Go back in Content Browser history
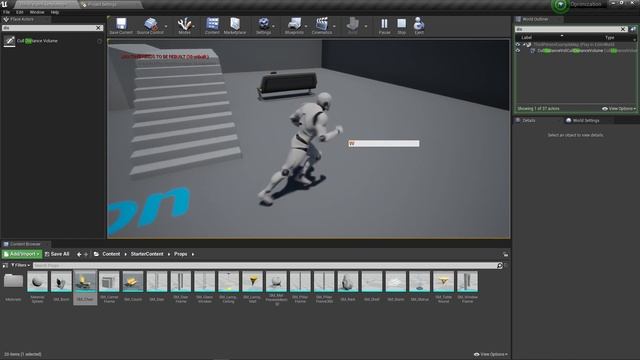Image resolution: width=640 pixels, height=360 pixels. 79,254
